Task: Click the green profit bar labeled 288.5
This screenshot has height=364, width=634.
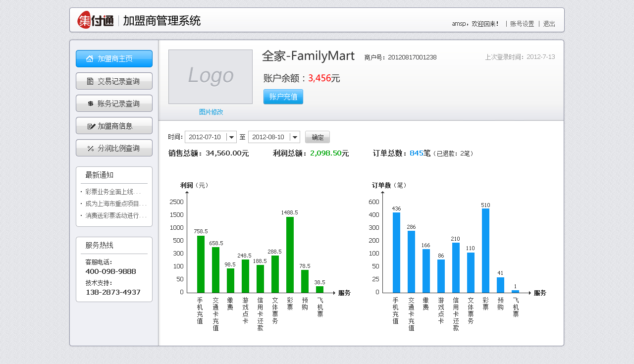Action: (x=275, y=274)
